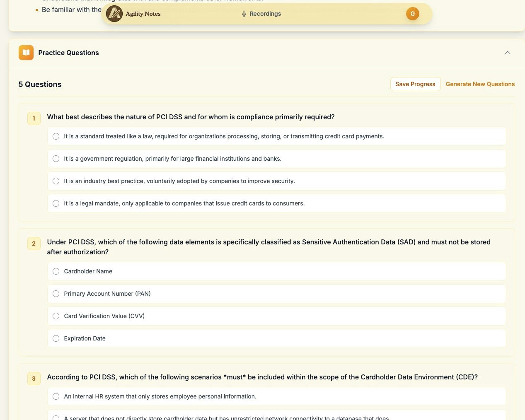Viewport: 525px width, 420px height.
Task: Select the 'government regulation' answer
Action: [276, 159]
